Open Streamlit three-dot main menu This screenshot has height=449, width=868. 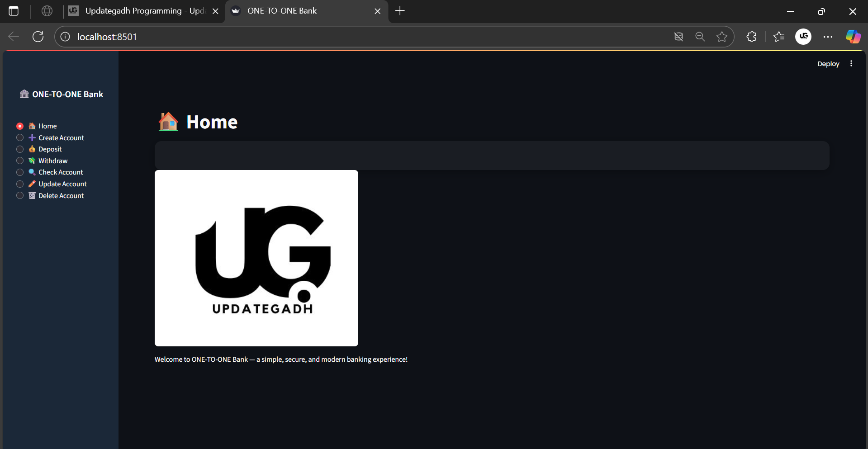[851, 64]
